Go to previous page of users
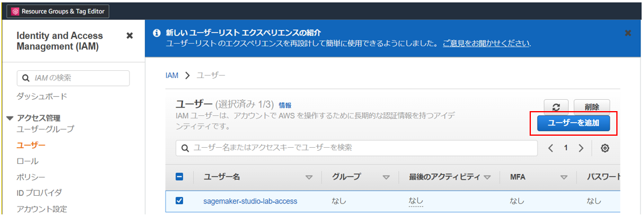Viewport: 644px width, 218px height. click(551, 148)
